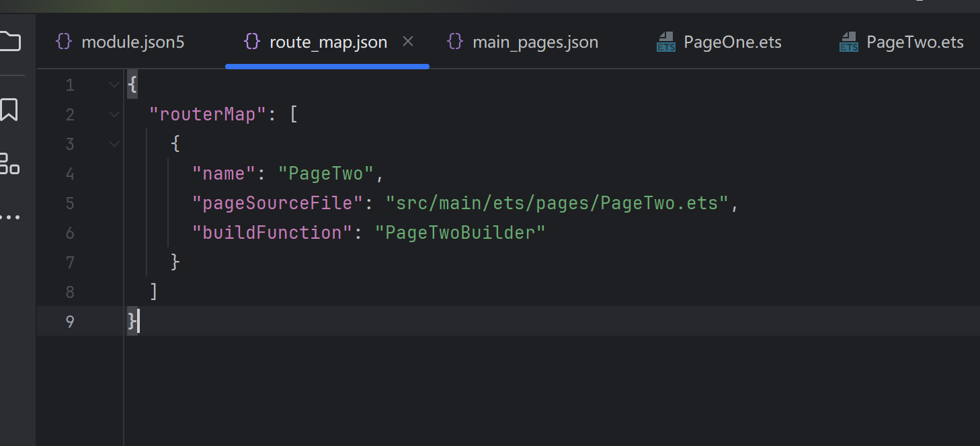This screenshot has width=980, height=446.
Task: Collapse the routerMap array fold arrow
Action: tap(114, 114)
